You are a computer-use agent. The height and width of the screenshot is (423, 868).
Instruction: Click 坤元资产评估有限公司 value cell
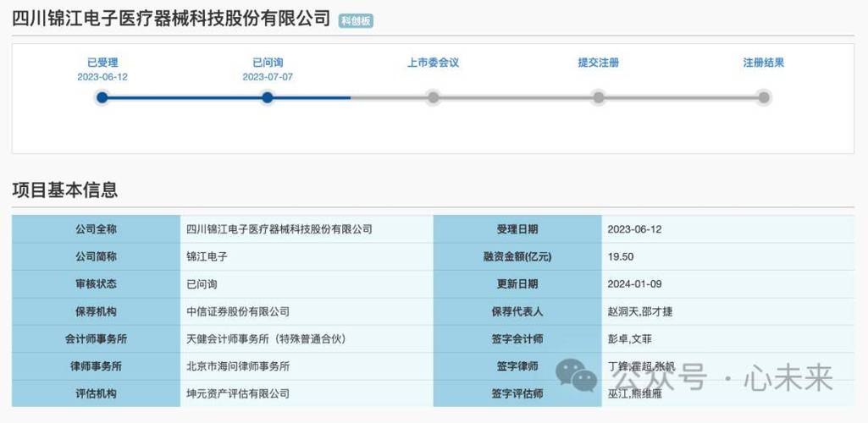(x=306, y=393)
